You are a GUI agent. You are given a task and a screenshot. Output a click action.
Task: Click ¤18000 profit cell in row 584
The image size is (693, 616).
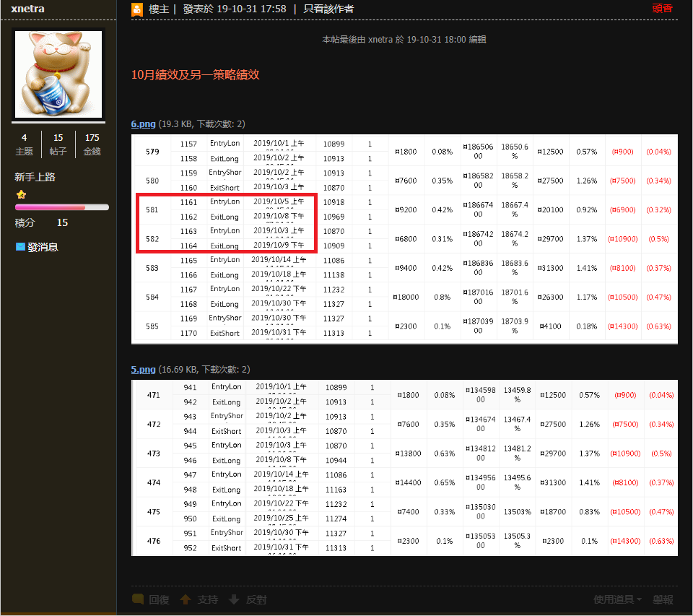[406, 297]
